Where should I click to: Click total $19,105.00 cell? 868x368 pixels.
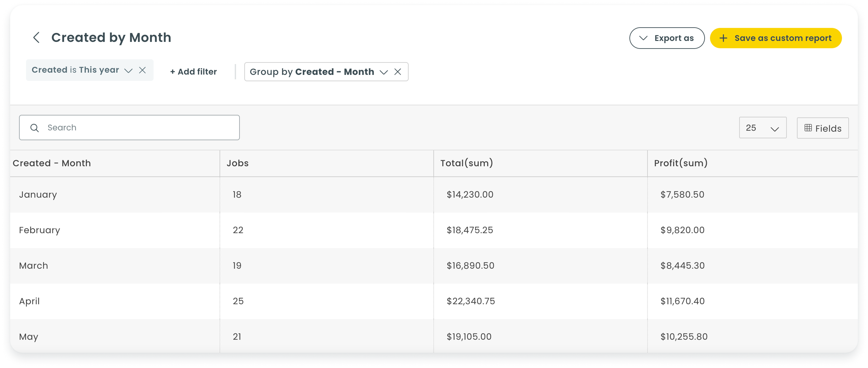(x=469, y=336)
